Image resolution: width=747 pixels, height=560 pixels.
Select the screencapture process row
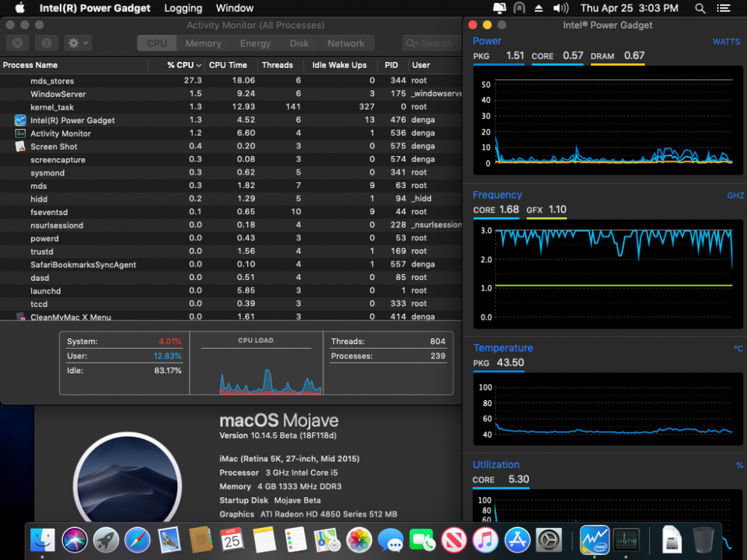[231, 160]
